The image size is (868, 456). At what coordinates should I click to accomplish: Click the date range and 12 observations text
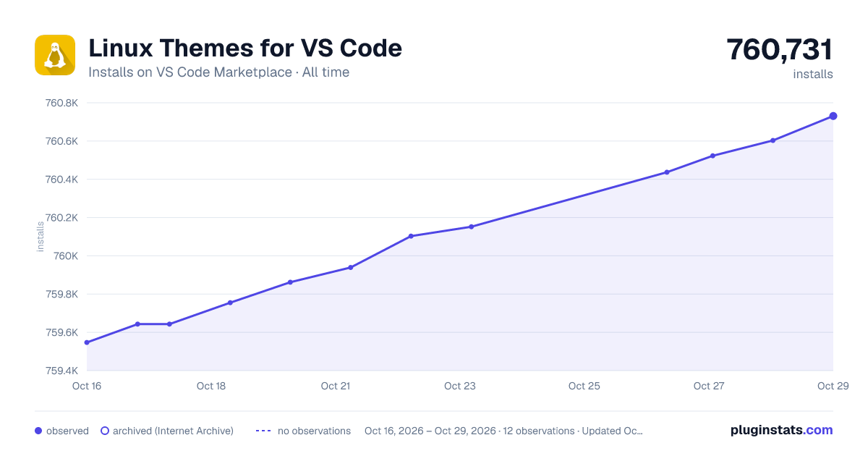pos(503,431)
